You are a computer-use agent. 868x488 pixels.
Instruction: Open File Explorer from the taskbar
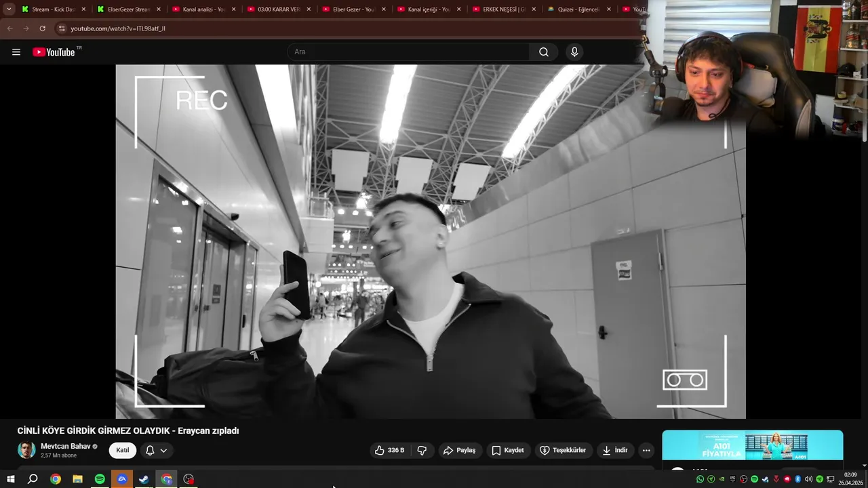click(77, 479)
